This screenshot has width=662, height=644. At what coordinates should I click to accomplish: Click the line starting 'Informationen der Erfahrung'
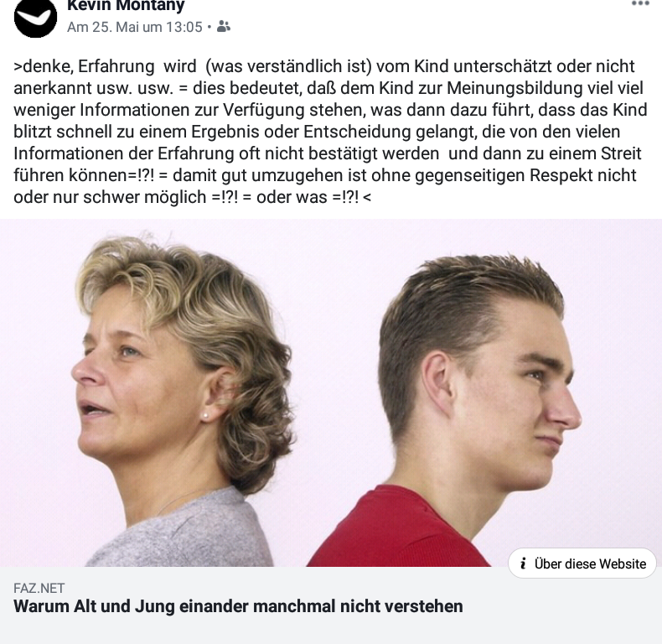tap(327, 153)
